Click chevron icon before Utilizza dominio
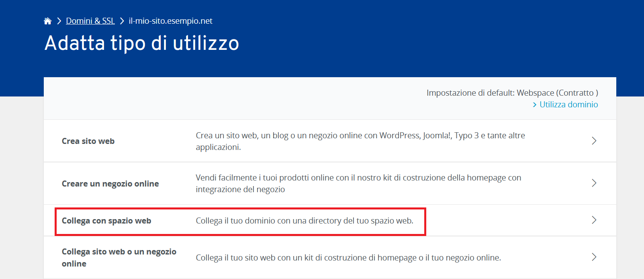The width and height of the screenshot is (644, 279). pos(535,105)
